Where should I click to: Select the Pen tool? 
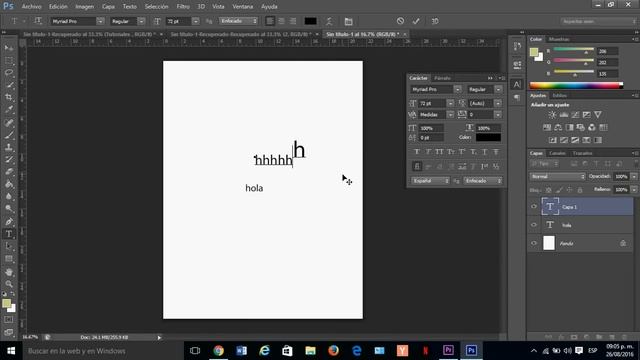click(x=9, y=222)
